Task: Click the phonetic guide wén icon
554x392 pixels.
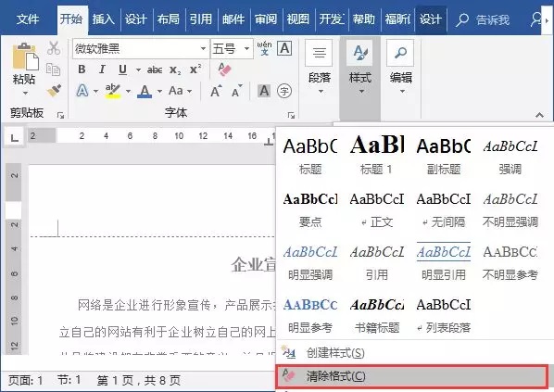Action: pyautogui.click(x=264, y=48)
